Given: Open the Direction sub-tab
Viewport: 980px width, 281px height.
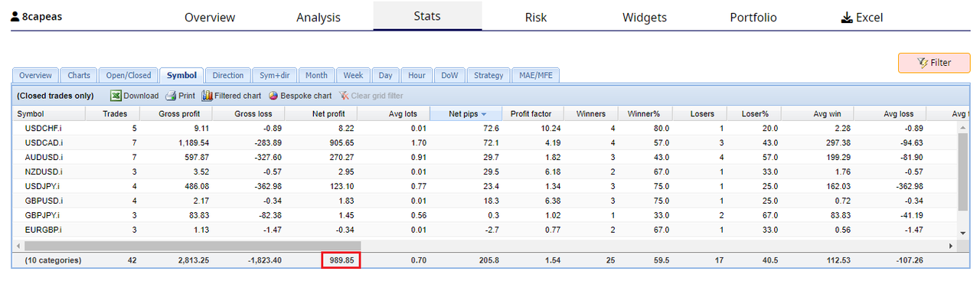Looking at the screenshot, I should pyautogui.click(x=228, y=75).
